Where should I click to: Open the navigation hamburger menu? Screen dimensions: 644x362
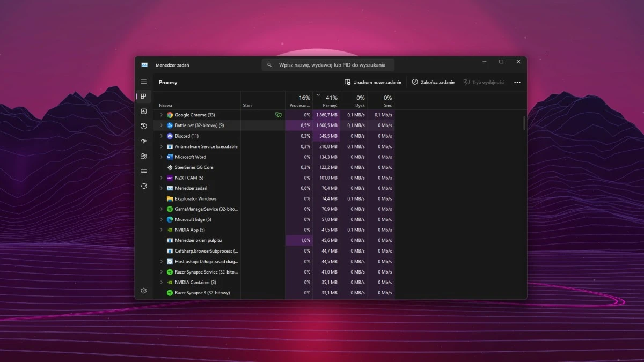coord(143,82)
